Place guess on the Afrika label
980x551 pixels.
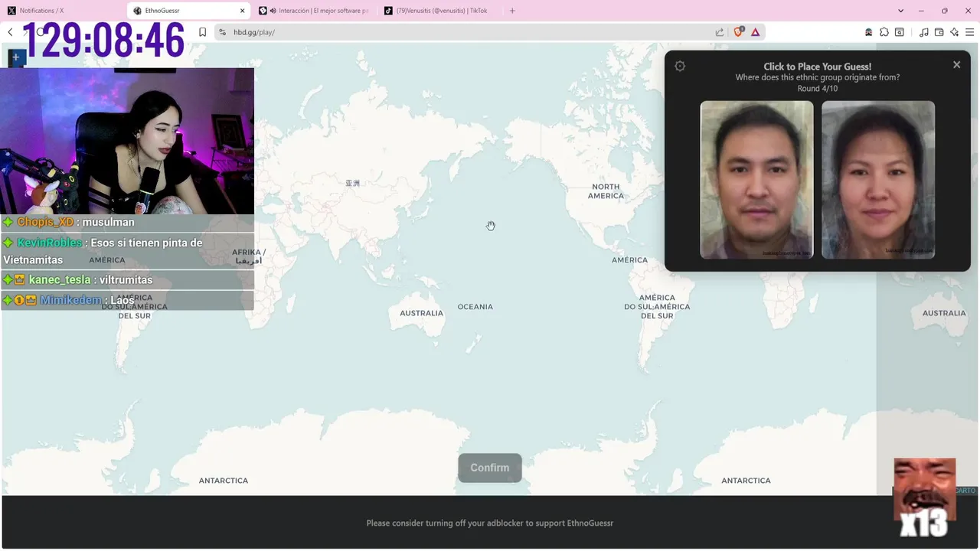248,256
